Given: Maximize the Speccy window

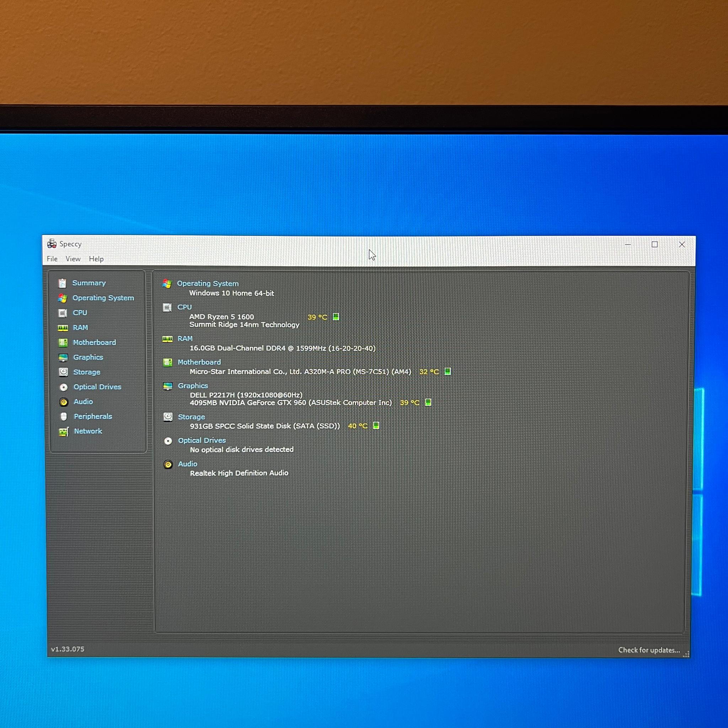Looking at the screenshot, I should [655, 245].
